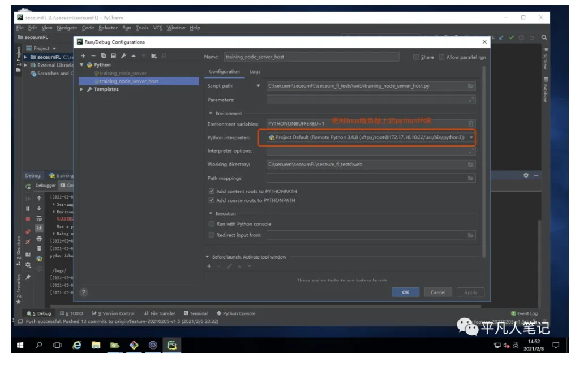588x366 pixels.
Task: Commit changes green checkmark icon
Action: [512, 37]
